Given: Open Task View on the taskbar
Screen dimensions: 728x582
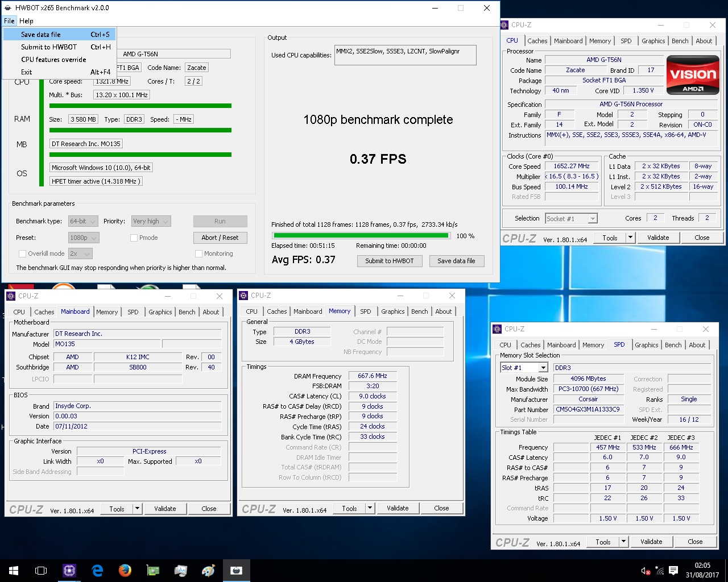Looking at the screenshot, I should 41,570.
